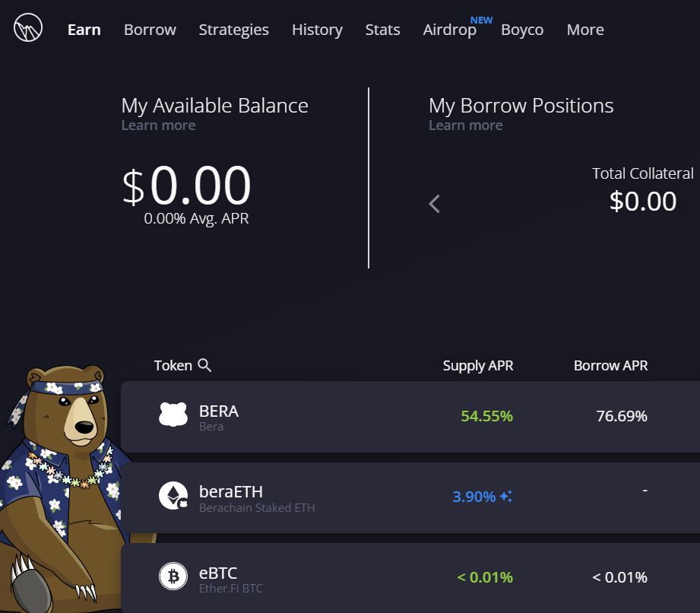The image size is (700, 613).
Task: Open the Strategies tab
Action: 233,30
